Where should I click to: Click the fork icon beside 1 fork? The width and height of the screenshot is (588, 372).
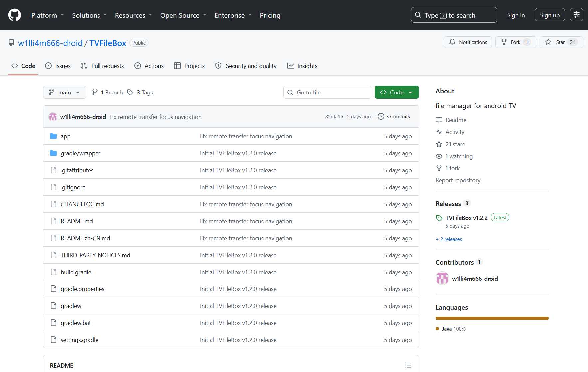tap(439, 168)
